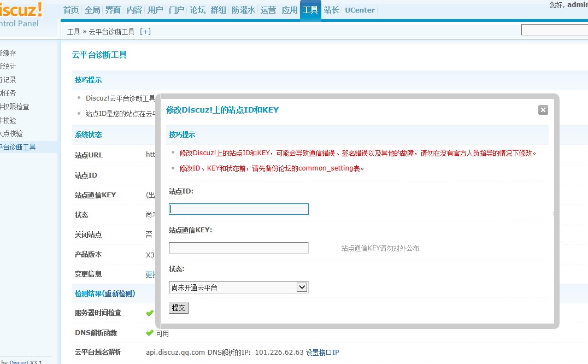Select the 应用 navigation tab
Screen dimensions: 588x364
[x=290, y=10]
